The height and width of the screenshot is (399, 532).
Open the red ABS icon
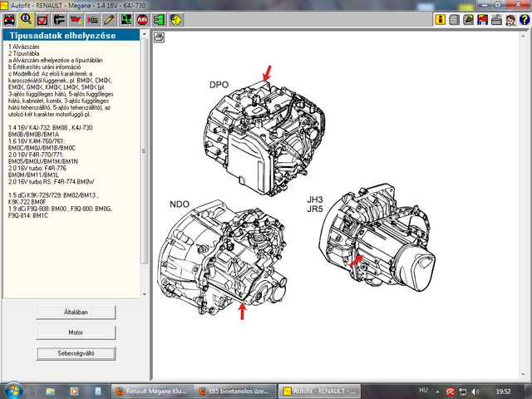[x=142, y=20]
